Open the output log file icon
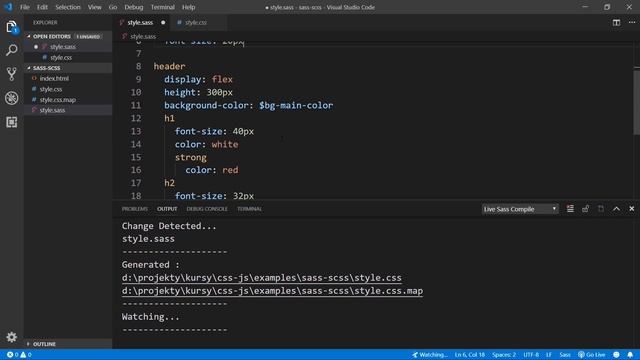This screenshot has width=640, height=360. point(601,209)
